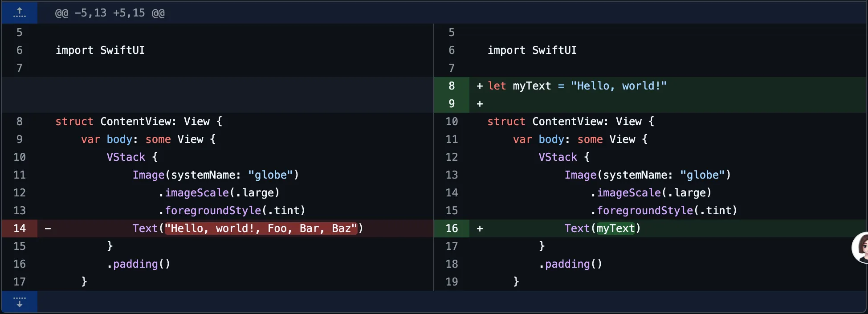Select the green added line number 8
The width and height of the screenshot is (868, 314).
pos(452,86)
